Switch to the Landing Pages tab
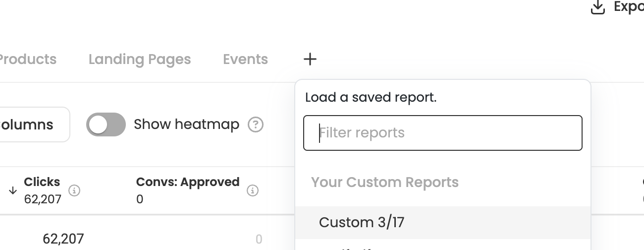Image resolution: width=644 pixels, height=250 pixels. [140, 60]
